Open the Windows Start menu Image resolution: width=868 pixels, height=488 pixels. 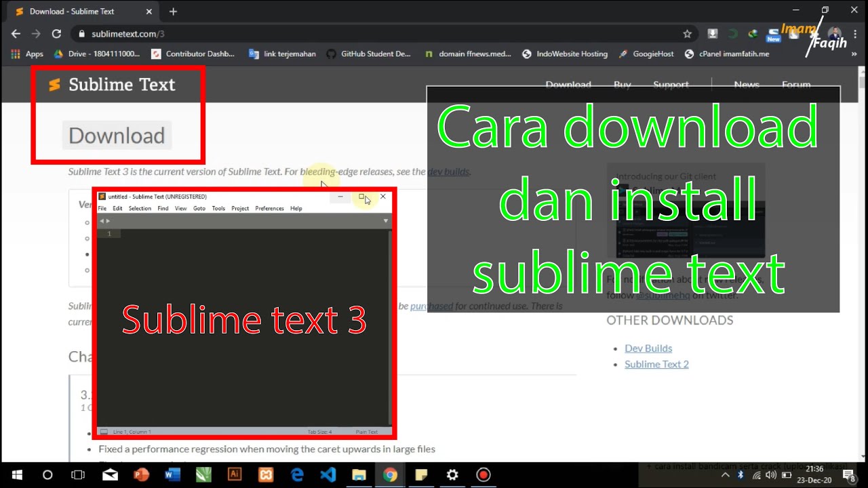coord(16,474)
